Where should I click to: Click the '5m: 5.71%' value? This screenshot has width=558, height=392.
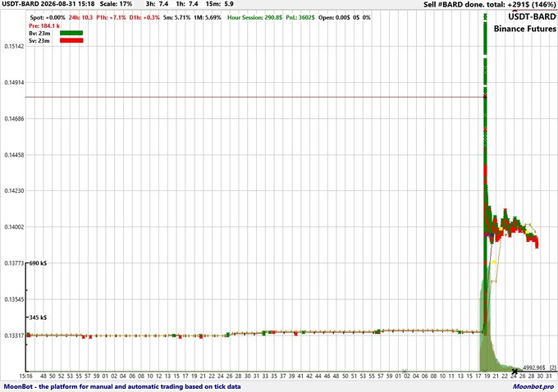[x=176, y=17]
